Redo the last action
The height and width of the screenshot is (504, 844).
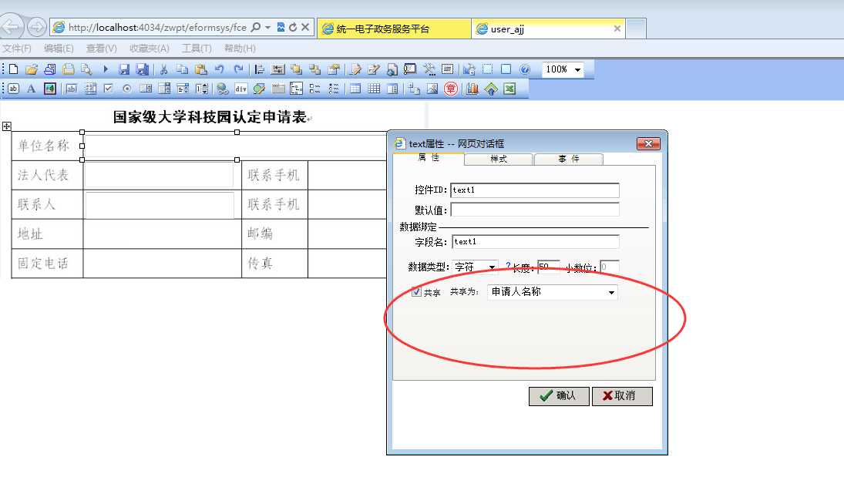(238, 69)
